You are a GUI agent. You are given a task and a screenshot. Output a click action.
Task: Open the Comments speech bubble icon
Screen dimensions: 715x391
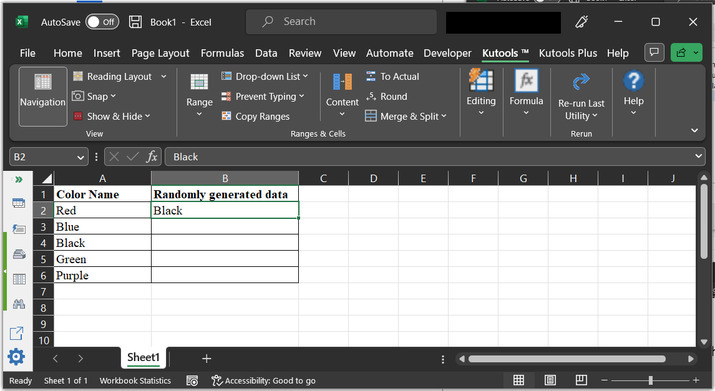654,52
